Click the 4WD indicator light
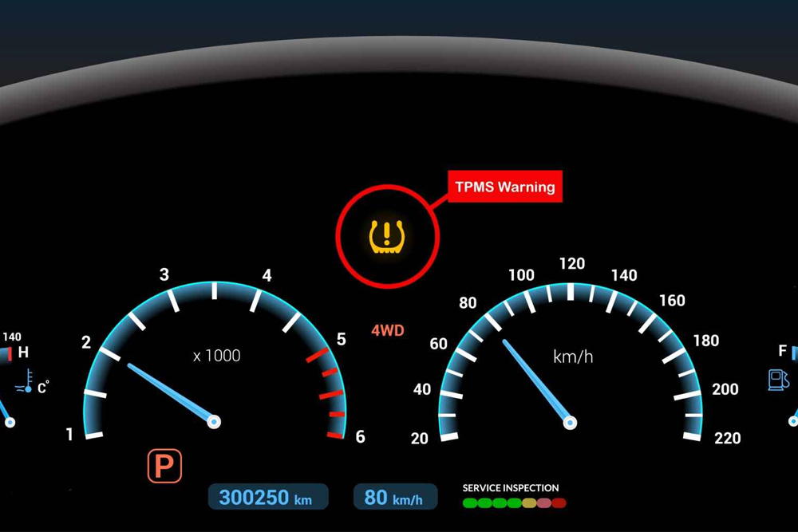 click(388, 330)
